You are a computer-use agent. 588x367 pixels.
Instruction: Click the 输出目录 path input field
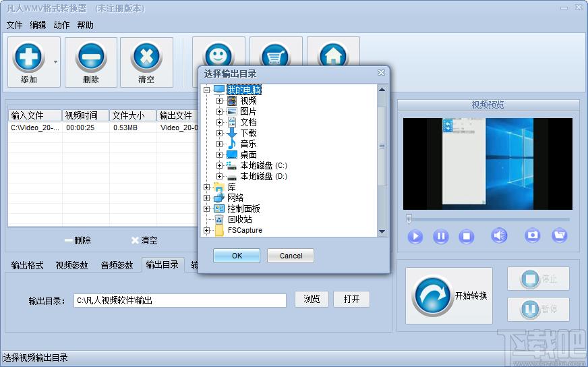[180, 301]
